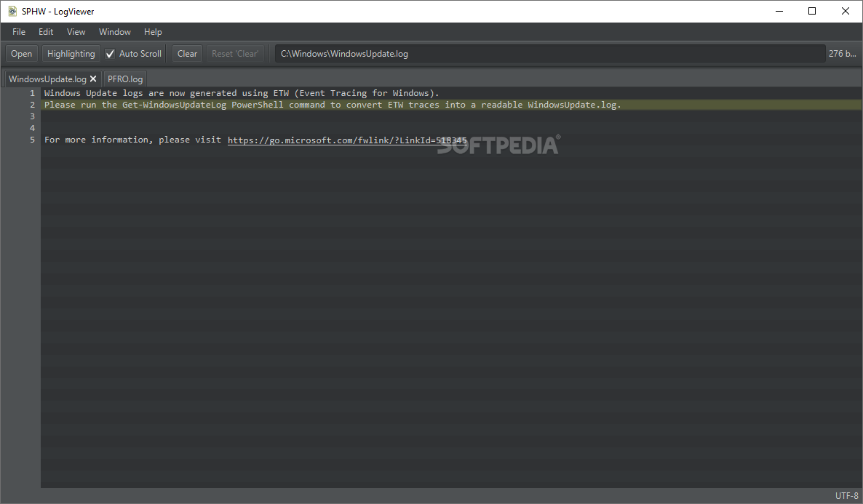Open the Edit menu
Viewport: 863px width, 504px height.
pyautogui.click(x=46, y=32)
